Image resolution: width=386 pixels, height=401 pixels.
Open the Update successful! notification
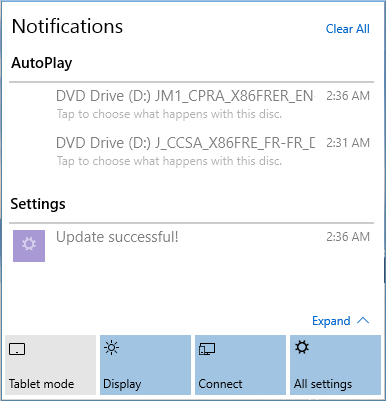click(192, 246)
